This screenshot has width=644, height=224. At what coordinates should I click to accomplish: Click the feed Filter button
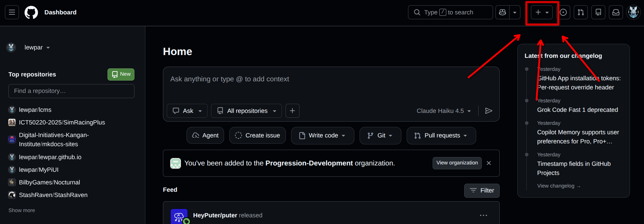click(482, 190)
